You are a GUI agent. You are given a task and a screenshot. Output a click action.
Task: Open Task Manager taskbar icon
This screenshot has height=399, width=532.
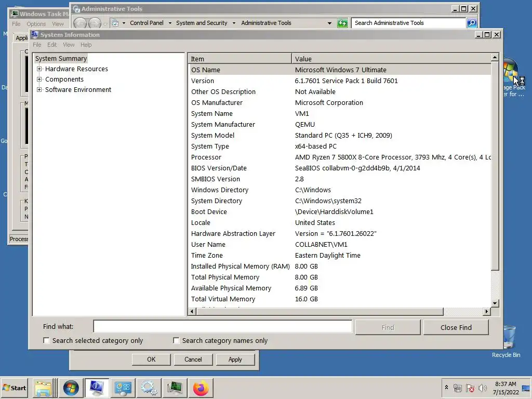point(175,388)
